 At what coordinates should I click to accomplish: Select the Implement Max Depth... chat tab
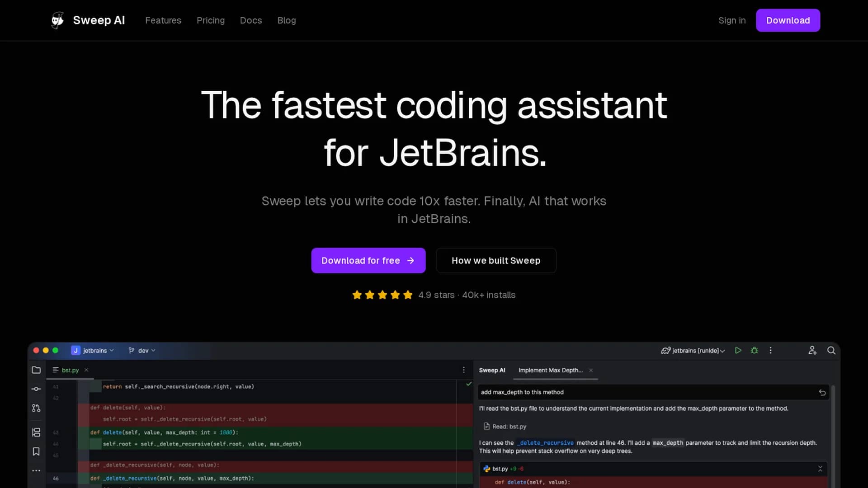[x=551, y=370]
